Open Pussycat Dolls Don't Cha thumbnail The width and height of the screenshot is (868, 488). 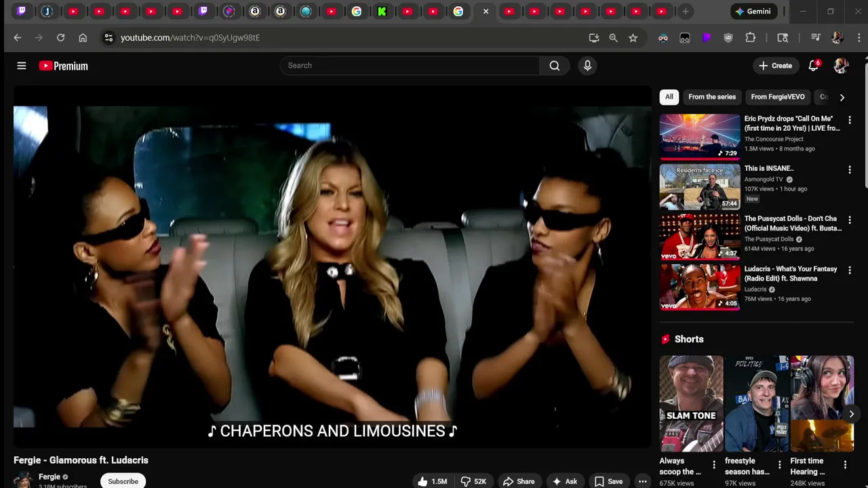(x=700, y=237)
